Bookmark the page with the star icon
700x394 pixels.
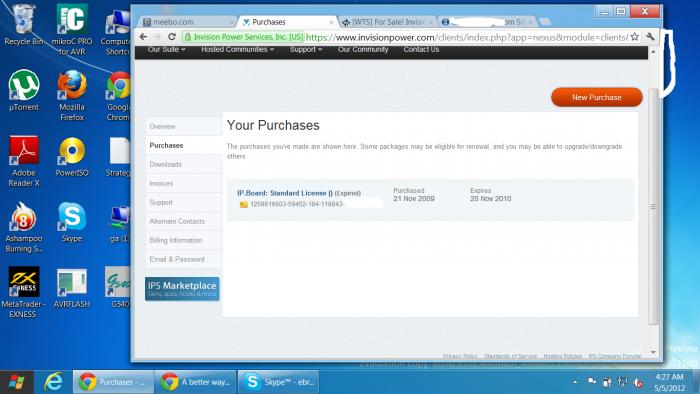(x=634, y=37)
